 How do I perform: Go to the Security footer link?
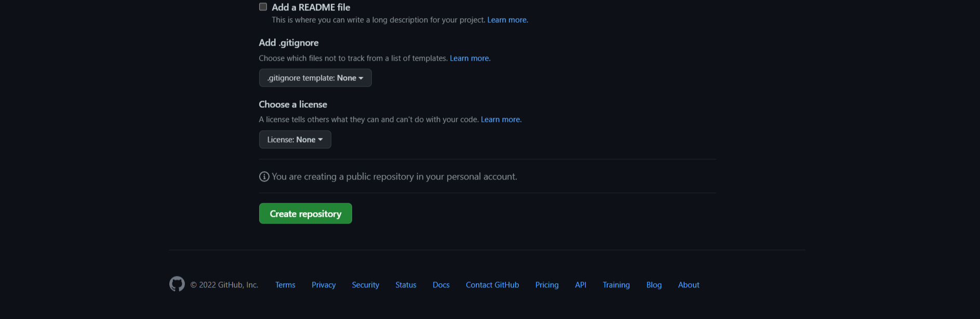tap(366, 285)
